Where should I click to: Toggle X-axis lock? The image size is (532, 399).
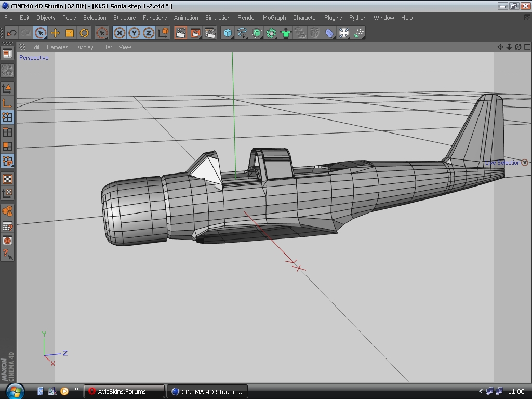coord(119,33)
